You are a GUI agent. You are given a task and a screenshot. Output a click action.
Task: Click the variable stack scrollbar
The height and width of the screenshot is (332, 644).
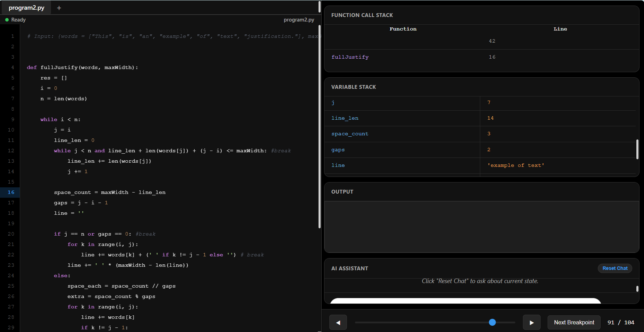pos(637,150)
